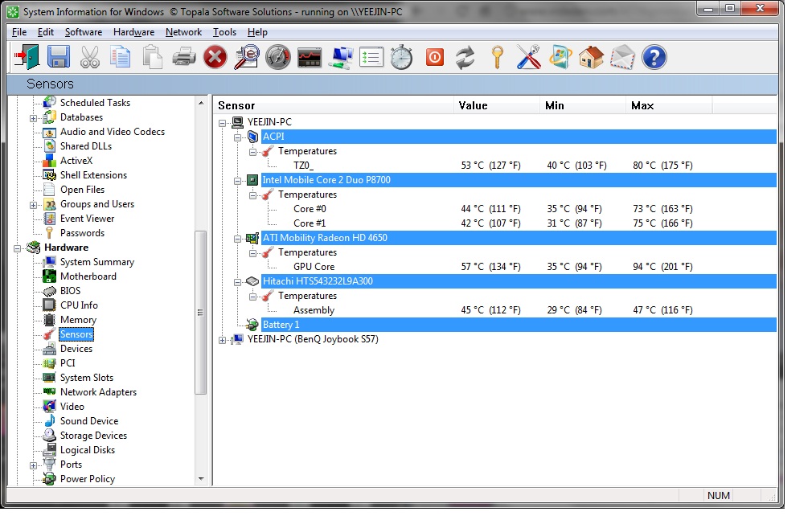Open the File menu

(19, 32)
